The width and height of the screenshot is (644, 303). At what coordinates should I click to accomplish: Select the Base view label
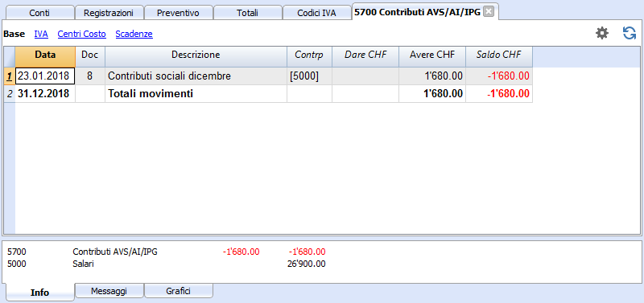(x=14, y=34)
